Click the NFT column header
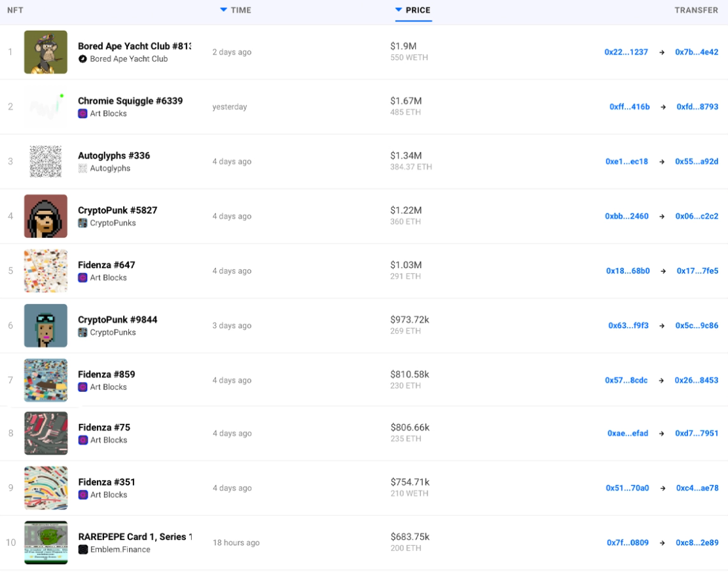Viewport: 728px width, 572px height. pyautogui.click(x=15, y=10)
